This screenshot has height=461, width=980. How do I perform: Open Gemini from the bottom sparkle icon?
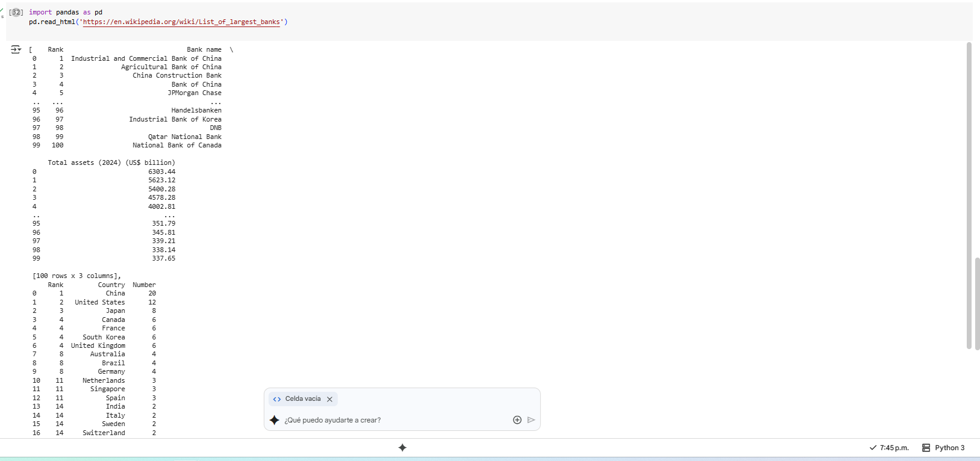(402, 448)
